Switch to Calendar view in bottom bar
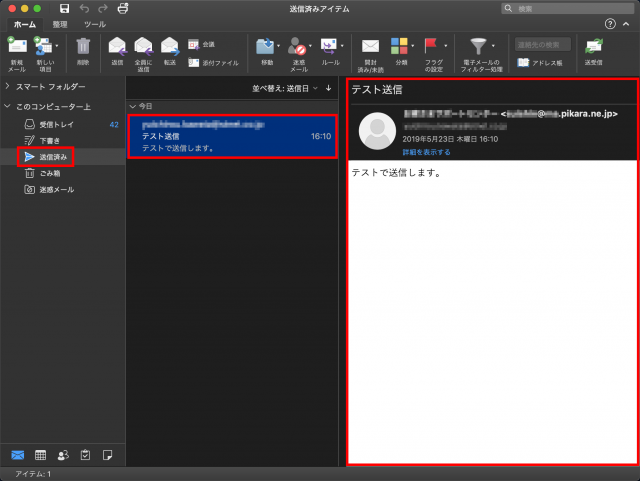640x481 pixels. click(x=41, y=455)
